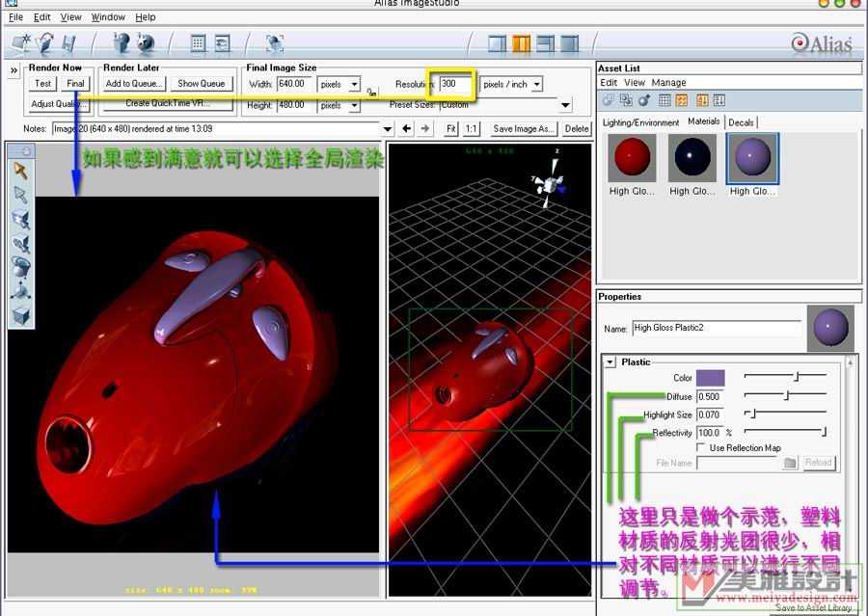Open the main View menu
The image size is (868, 616).
click(x=70, y=17)
